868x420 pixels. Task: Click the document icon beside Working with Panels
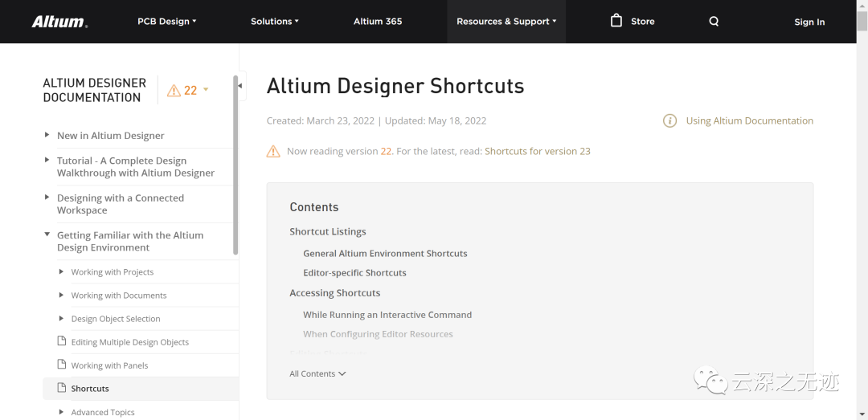pos(62,365)
